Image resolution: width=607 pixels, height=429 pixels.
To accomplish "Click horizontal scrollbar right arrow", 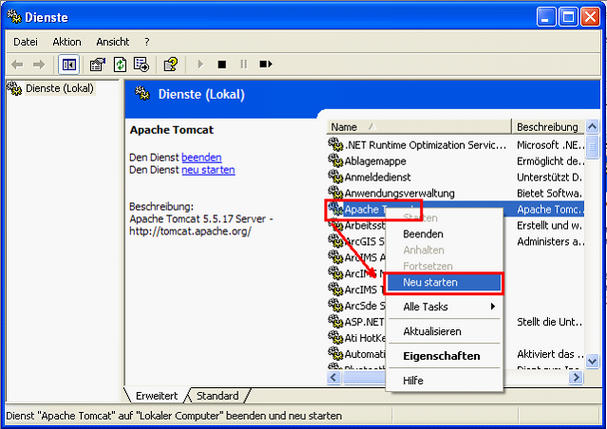I will (x=576, y=377).
